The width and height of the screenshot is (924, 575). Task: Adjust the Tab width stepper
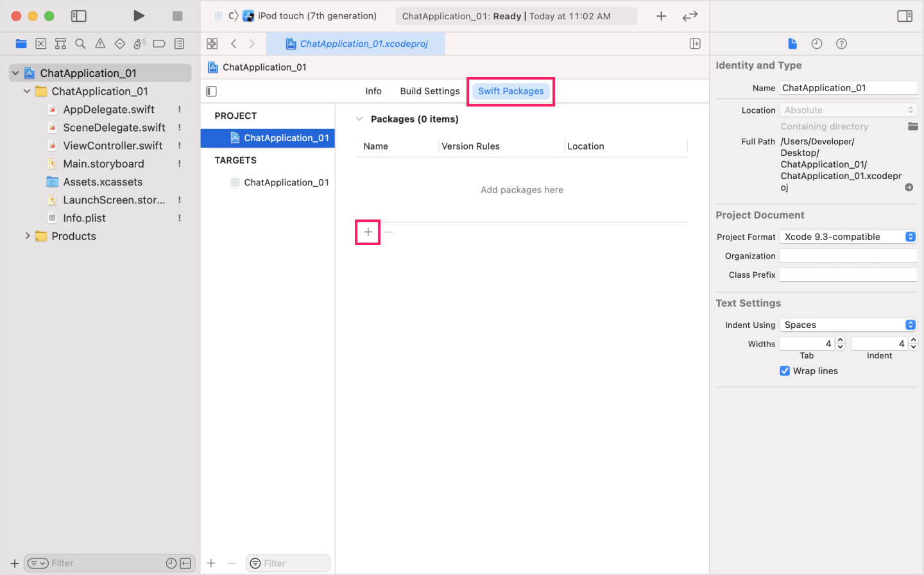pos(841,344)
